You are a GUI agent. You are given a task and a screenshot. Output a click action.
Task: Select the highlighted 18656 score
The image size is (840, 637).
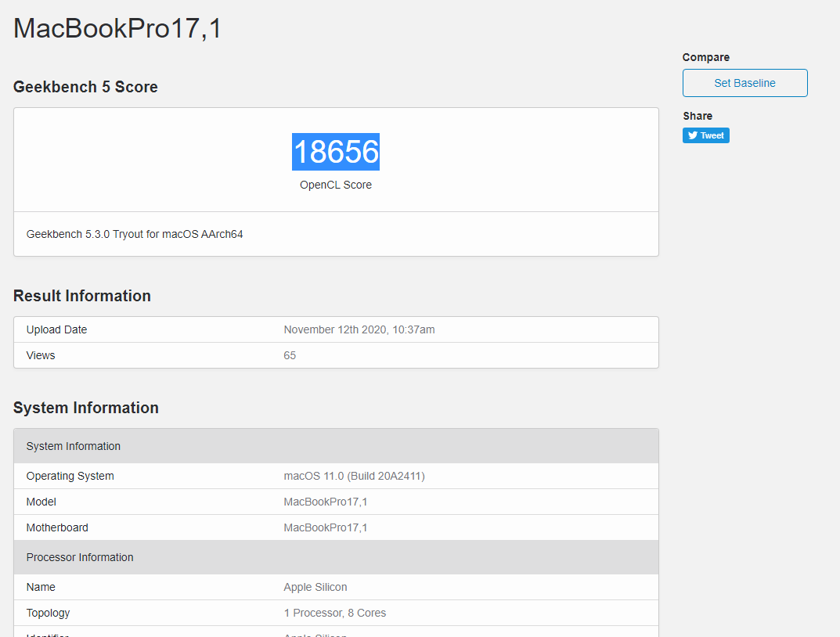click(336, 152)
